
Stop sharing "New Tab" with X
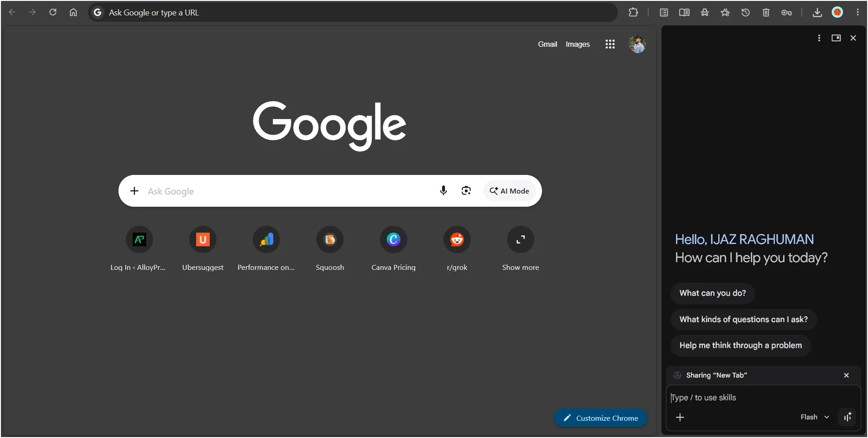pyautogui.click(x=846, y=375)
